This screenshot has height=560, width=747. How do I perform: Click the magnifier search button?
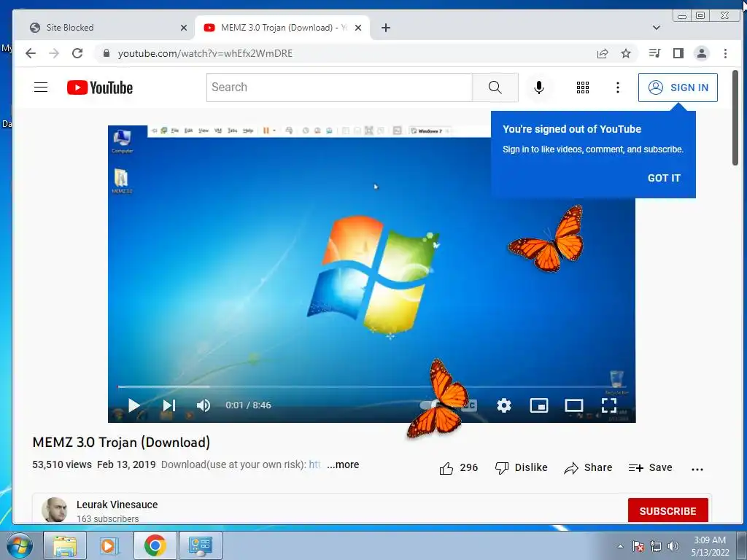[495, 87]
